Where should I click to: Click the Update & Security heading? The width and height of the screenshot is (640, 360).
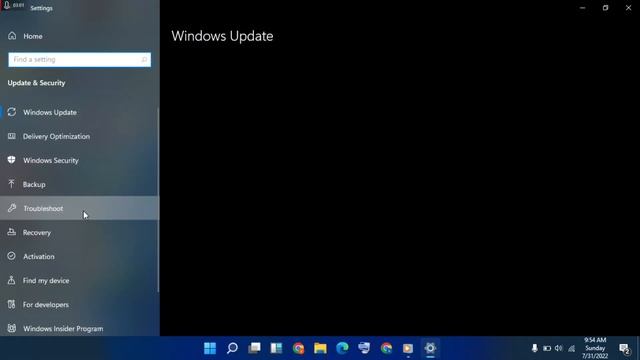36,83
